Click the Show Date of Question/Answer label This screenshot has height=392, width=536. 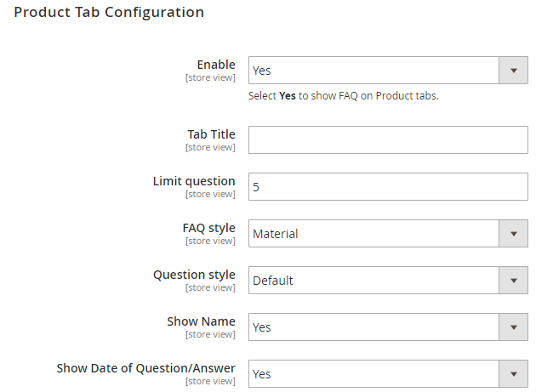click(x=145, y=368)
